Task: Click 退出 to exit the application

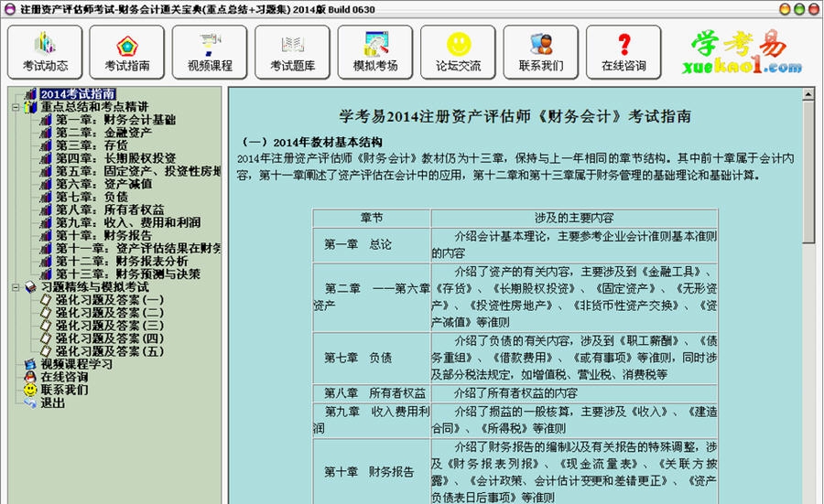Action: pyautogui.click(x=52, y=402)
